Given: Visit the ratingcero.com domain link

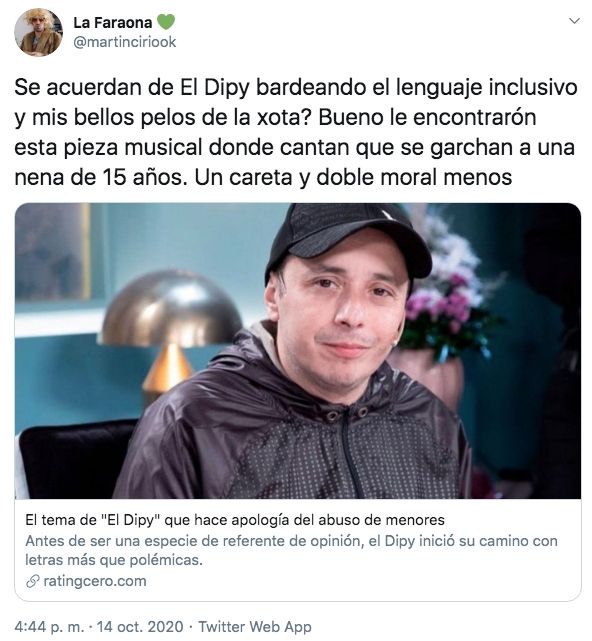Looking at the screenshot, I should click(94, 581).
